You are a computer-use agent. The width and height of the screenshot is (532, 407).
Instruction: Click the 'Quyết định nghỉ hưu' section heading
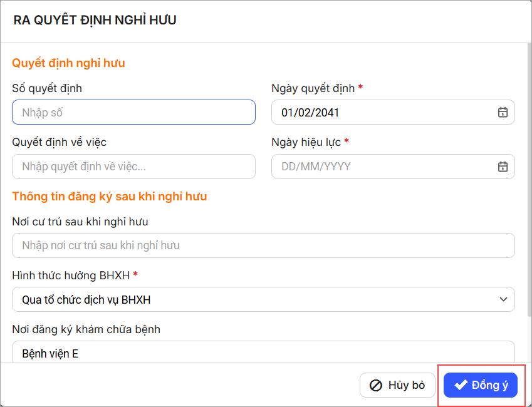[x=68, y=63]
